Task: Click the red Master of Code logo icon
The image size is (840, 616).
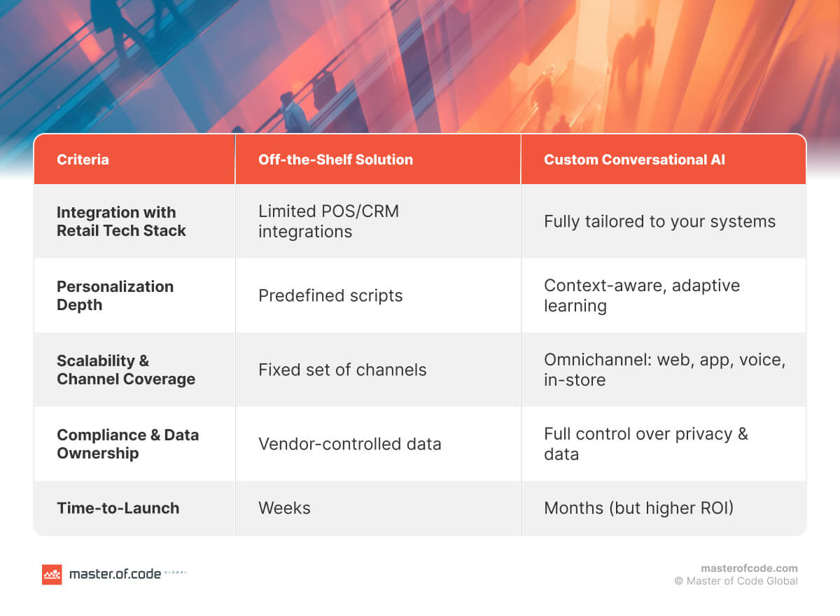Action: tap(52, 574)
